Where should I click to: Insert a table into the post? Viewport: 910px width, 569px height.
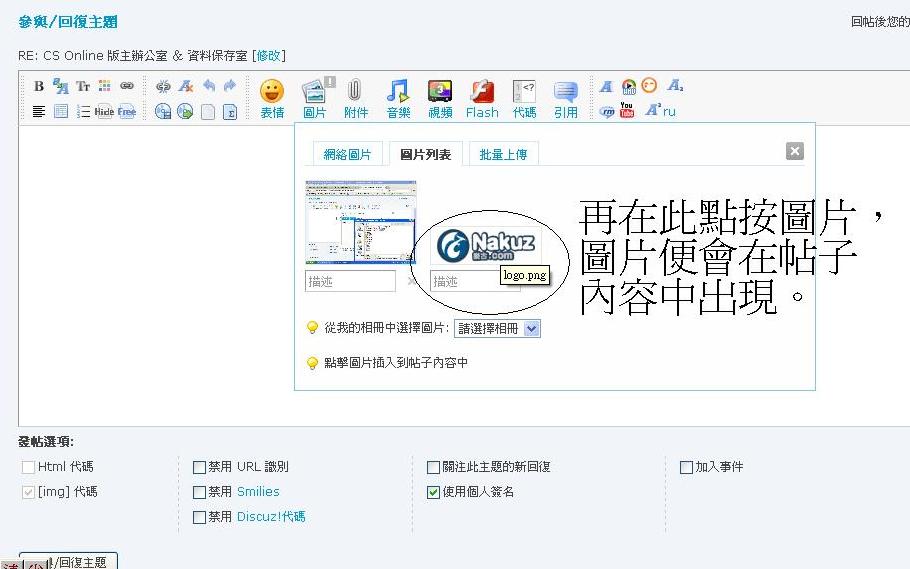[61, 111]
